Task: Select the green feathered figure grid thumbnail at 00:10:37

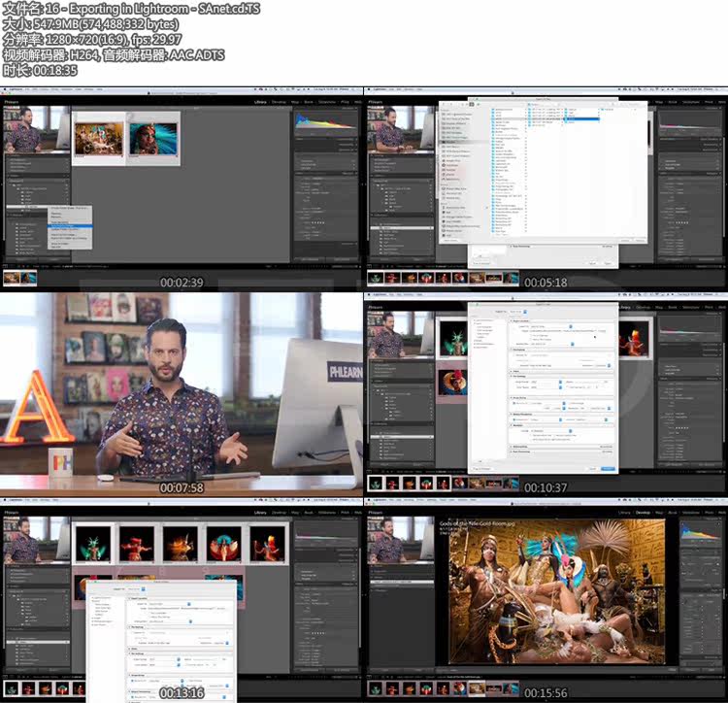Action: pos(453,339)
